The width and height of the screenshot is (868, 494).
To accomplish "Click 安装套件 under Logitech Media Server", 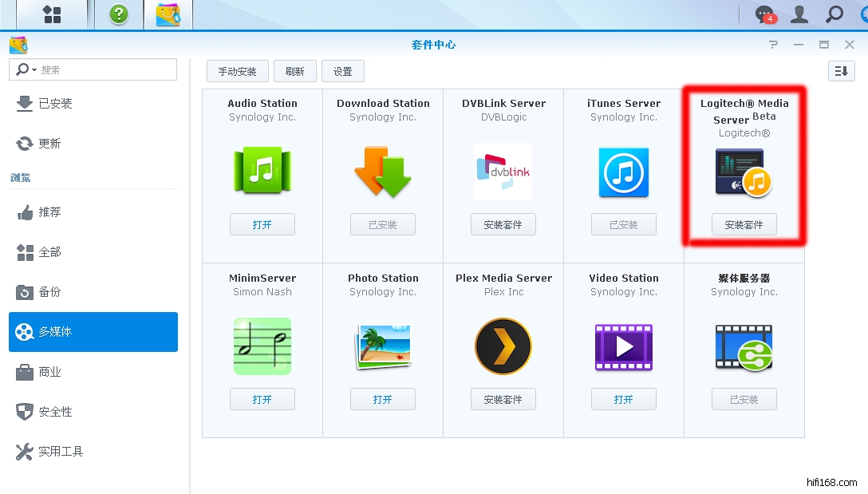I will (x=744, y=225).
